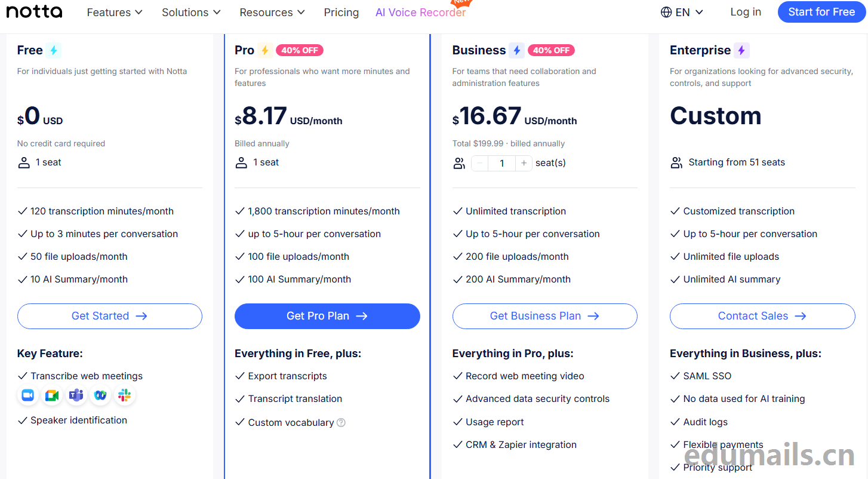The height and width of the screenshot is (479, 868).
Task: Click the globe language icon
Action: click(666, 12)
